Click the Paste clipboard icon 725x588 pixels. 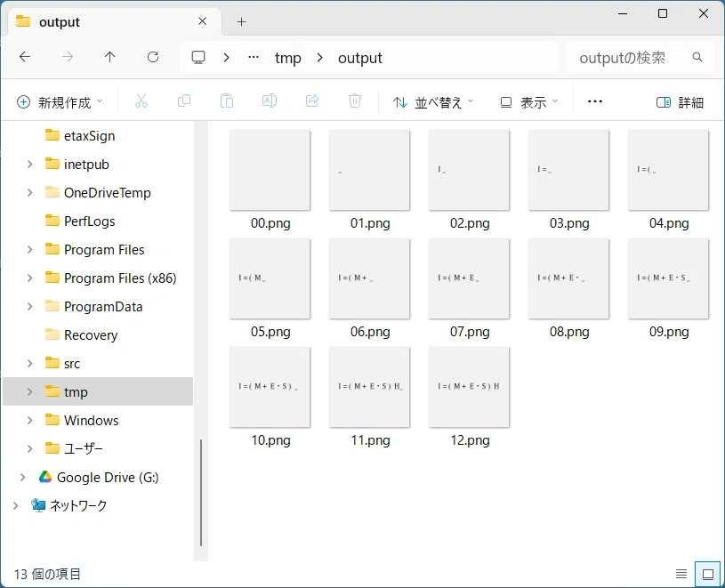(227, 101)
